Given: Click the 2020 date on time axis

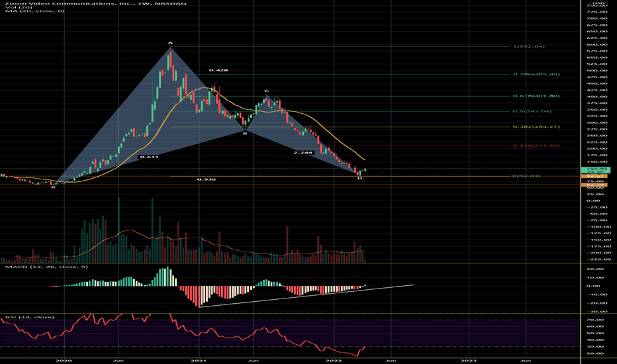Looking at the screenshot, I should click(64, 361).
